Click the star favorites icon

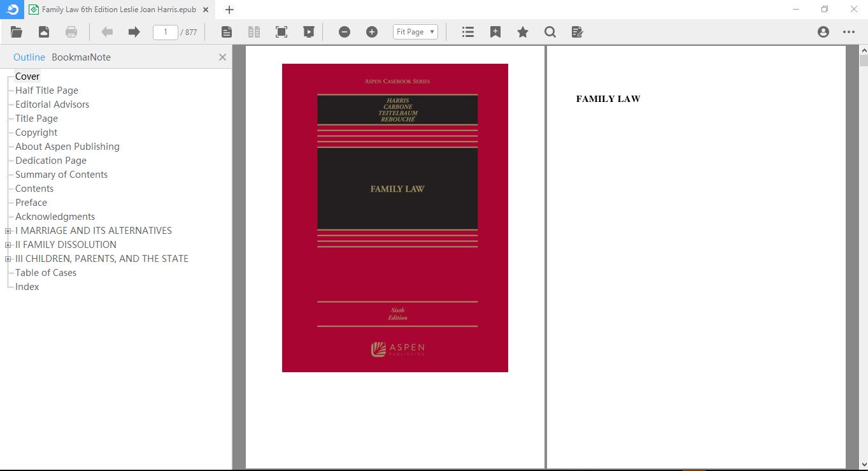pos(523,32)
